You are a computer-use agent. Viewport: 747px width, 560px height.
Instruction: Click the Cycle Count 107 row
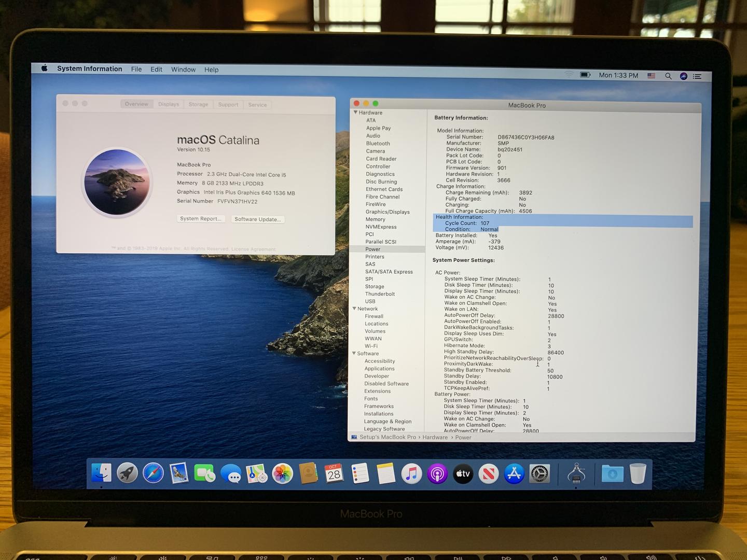point(563,223)
